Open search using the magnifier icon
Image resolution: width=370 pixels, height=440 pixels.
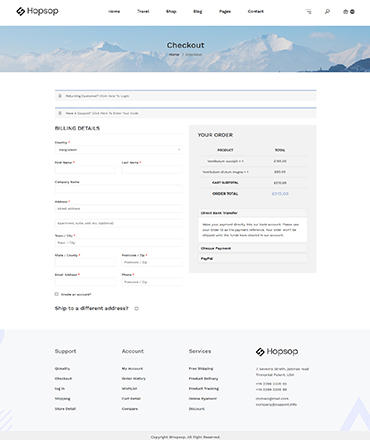(327, 11)
